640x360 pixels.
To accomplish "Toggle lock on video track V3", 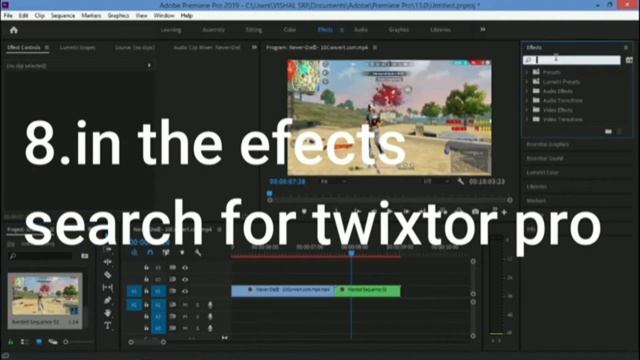I will (146, 268).
